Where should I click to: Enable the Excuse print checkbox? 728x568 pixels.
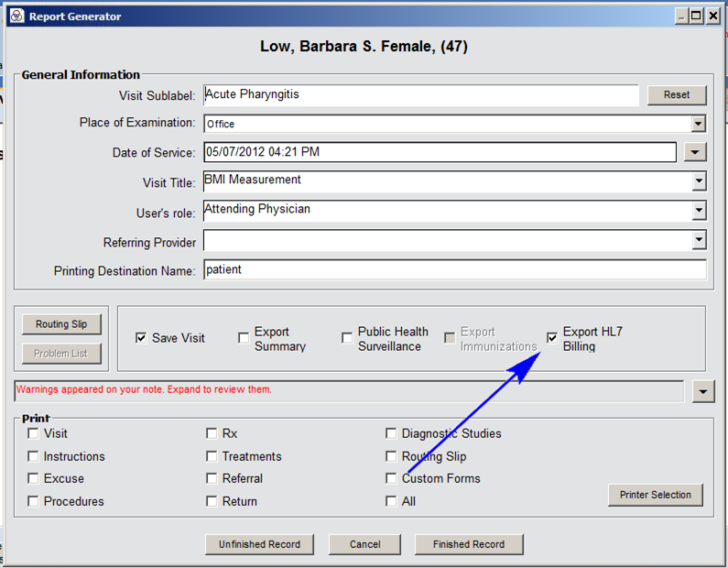(33, 478)
